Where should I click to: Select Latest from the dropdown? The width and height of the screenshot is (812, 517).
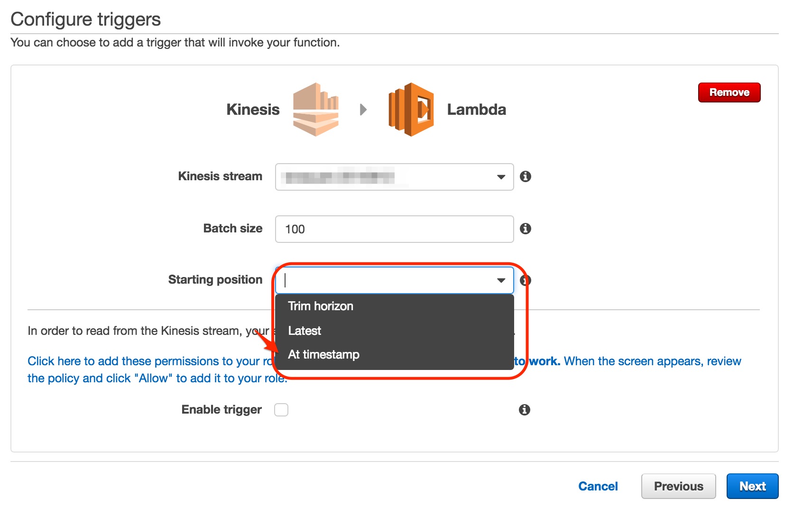(x=304, y=331)
